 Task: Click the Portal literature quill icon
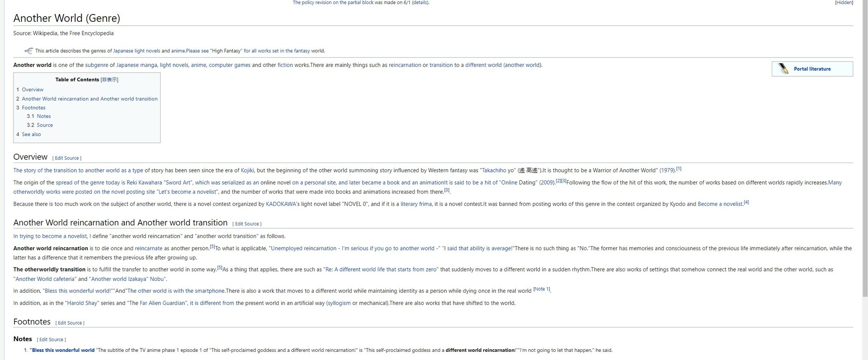tap(783, 69)
